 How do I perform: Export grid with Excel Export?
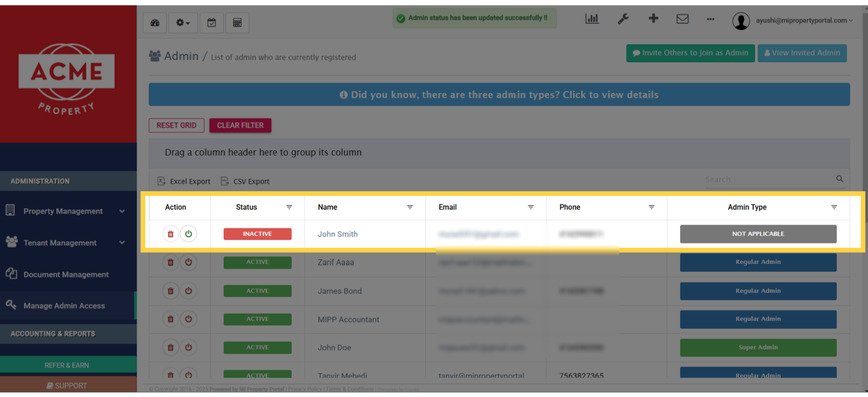click(x=184, y=181)
